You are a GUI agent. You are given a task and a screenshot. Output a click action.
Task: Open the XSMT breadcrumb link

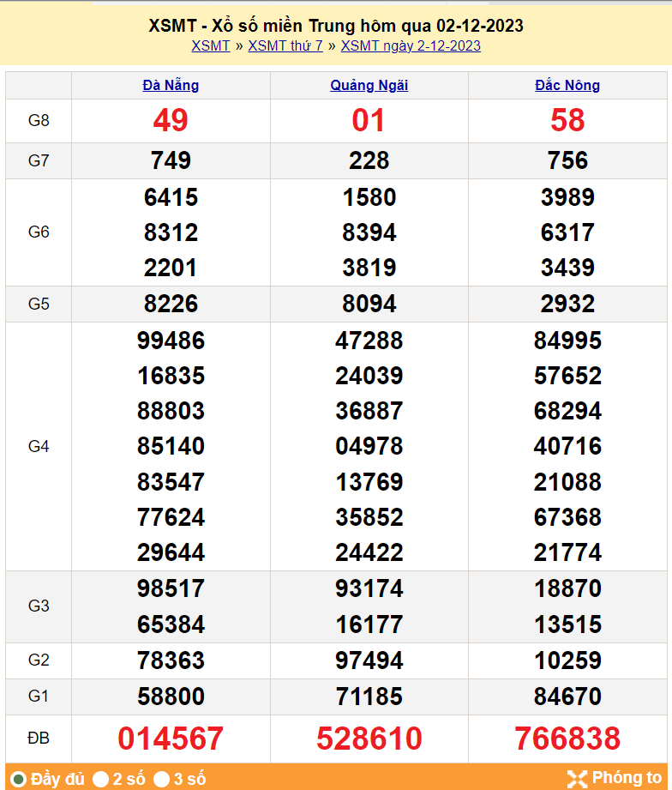coord(210,46)
